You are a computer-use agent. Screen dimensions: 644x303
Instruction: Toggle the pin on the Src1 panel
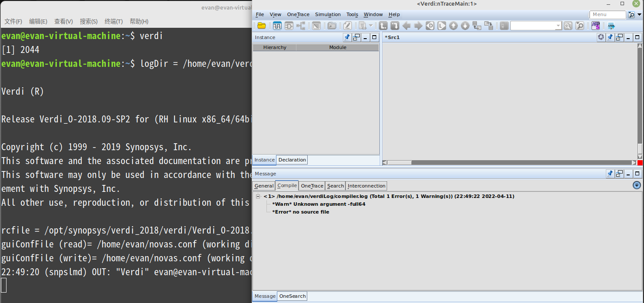[610, 37]
